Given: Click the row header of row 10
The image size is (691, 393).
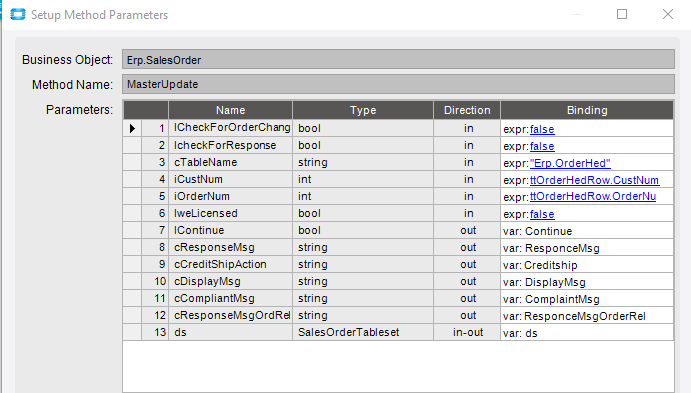Looking at the screenshot, I should pyautogui.click(x=132, y=281).
